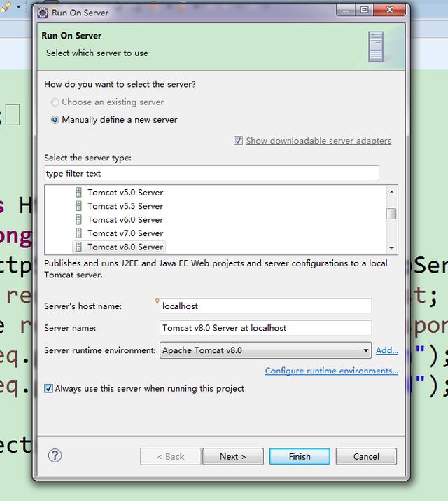448x501 pixels.
Task: Click the Tomcat v8.0 Server icon
Action: pyautogui.click(x=79, y=247)
